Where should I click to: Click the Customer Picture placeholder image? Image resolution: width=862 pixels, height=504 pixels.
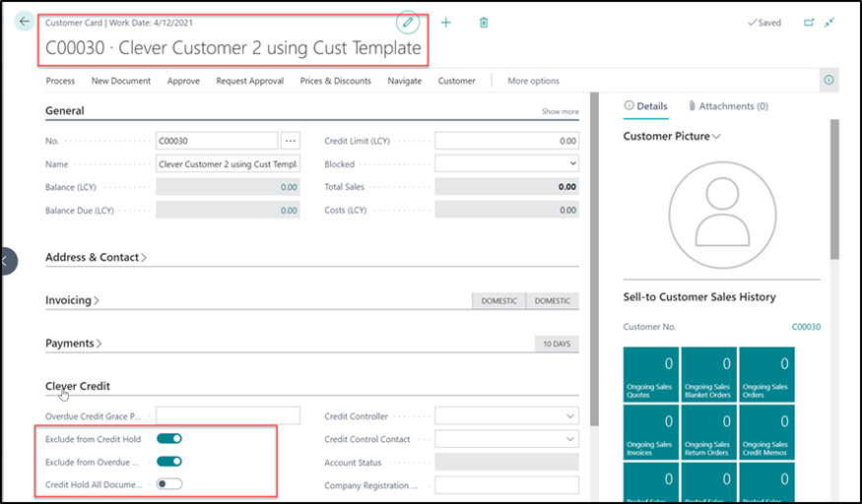click(722, 215)
